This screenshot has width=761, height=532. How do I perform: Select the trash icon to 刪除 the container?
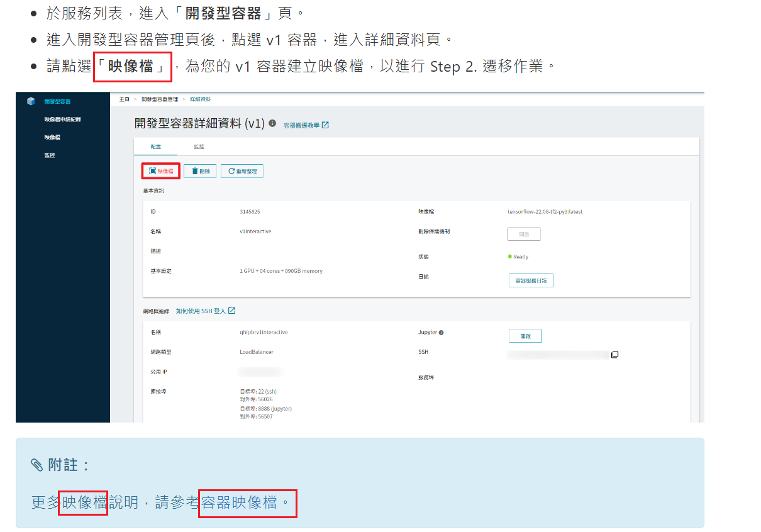pyautogui.click(x=194, y=170)
